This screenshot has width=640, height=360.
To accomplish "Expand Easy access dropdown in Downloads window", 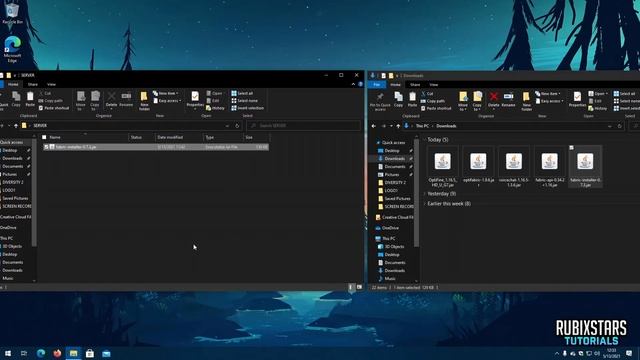I will click(x=550, y=101).
